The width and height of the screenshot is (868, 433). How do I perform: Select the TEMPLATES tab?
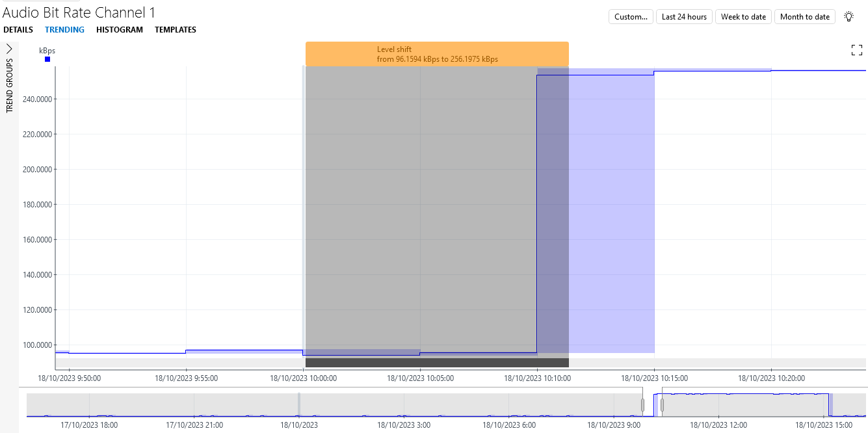(x=175, y=29)
